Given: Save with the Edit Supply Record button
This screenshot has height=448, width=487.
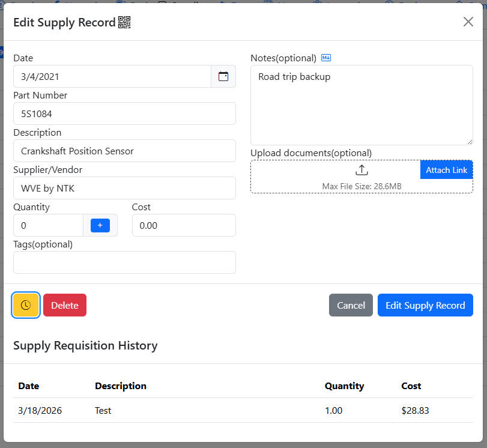Looking at the screenshot, I should [x=425, y=305].
